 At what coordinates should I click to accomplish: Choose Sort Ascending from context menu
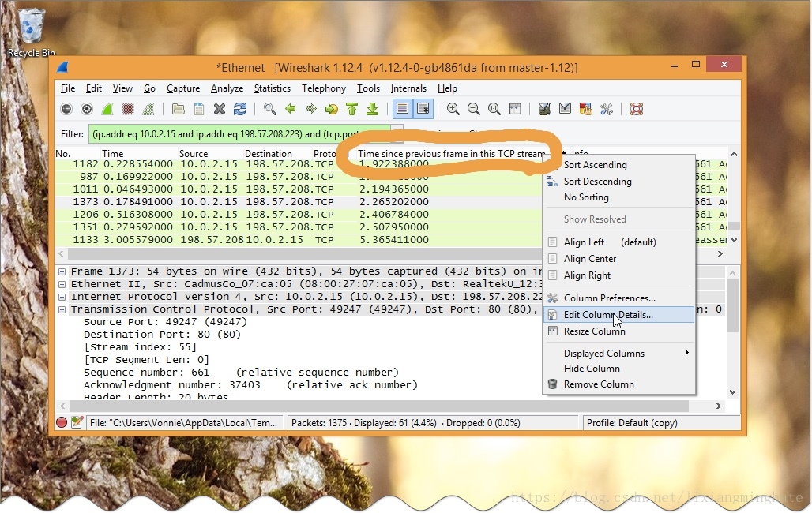(x=618, y=165)
